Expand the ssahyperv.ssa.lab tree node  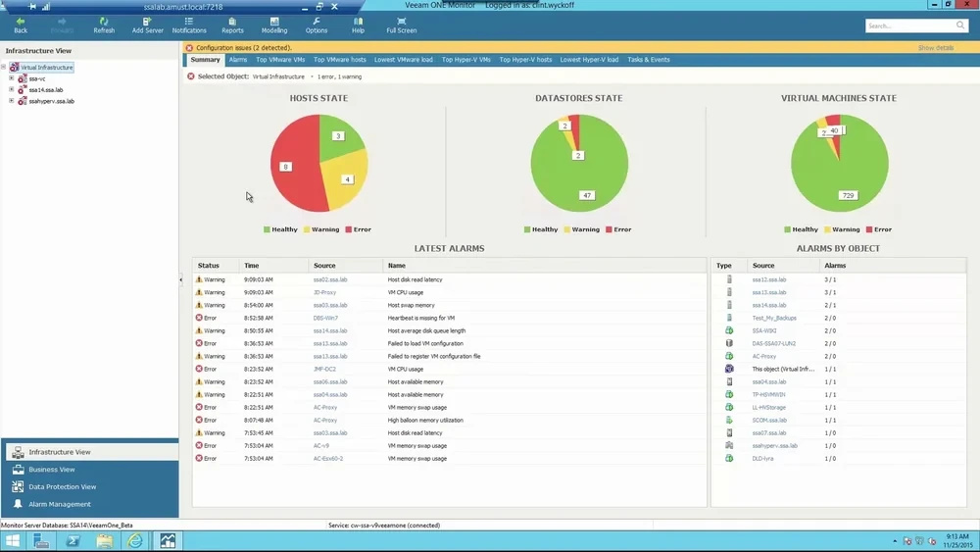click(x=11, y=101)
